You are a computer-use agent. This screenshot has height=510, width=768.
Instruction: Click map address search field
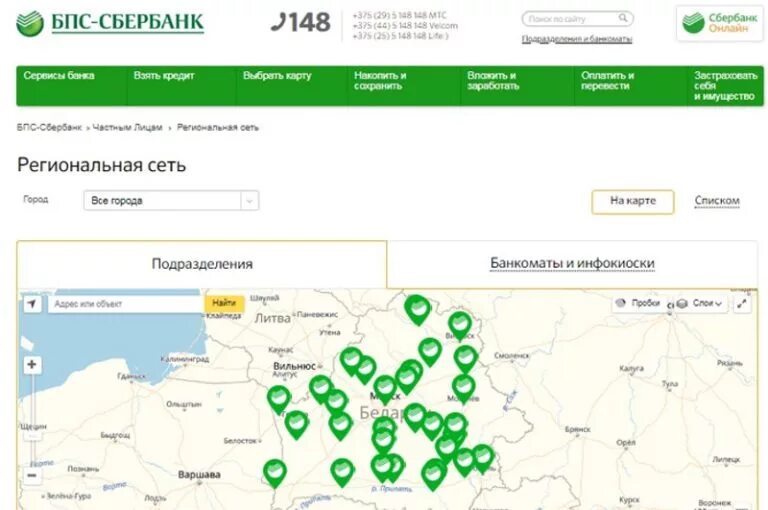click(x=126, y=304)
